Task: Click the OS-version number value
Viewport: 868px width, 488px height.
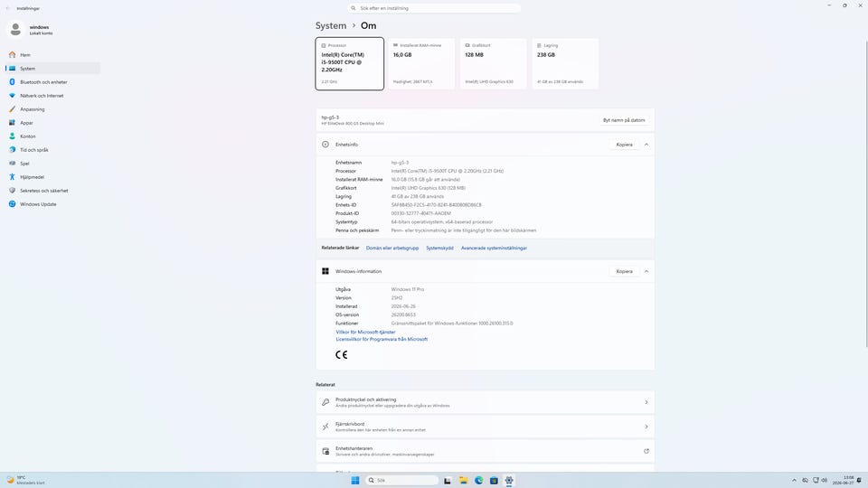Action: [x=403, y=314]
